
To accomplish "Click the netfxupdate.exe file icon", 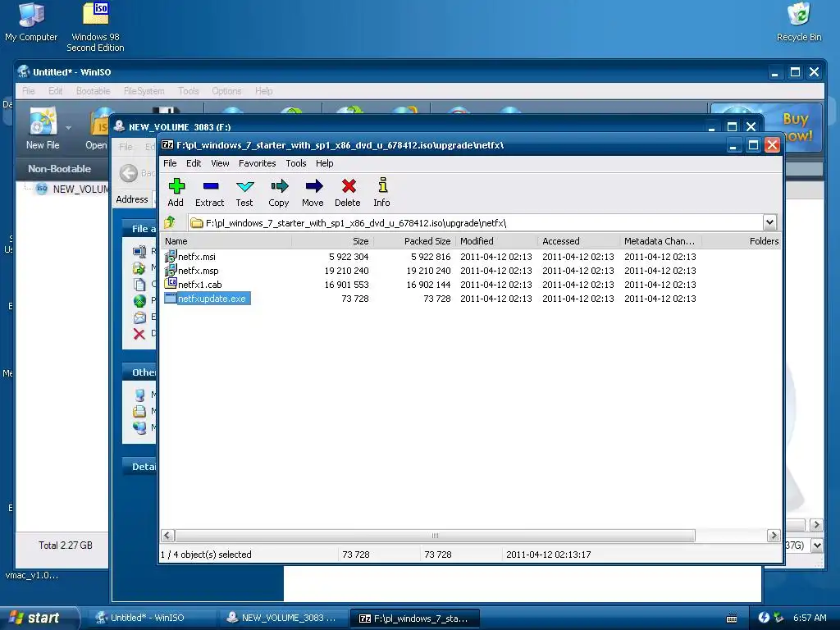I will pyautogui.click(x=171, y=298).
